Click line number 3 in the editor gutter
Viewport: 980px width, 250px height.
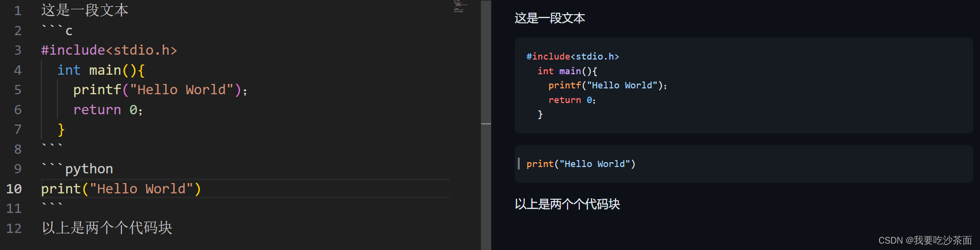(18, 50)
